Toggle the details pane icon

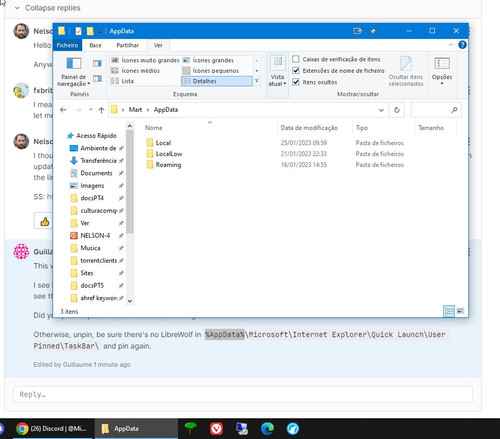click(x=97, y=78)
